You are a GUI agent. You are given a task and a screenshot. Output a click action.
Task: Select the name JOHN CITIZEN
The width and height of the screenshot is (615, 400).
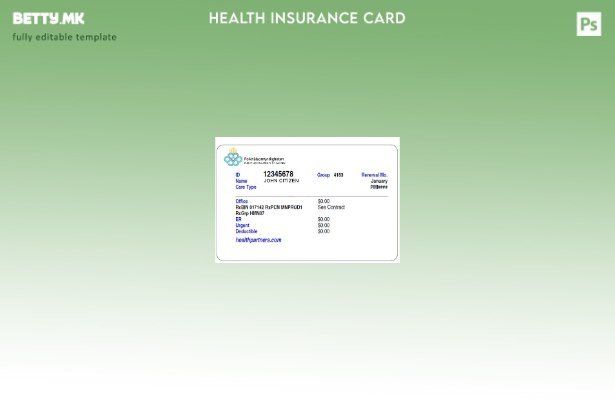[x=281, y=181]
